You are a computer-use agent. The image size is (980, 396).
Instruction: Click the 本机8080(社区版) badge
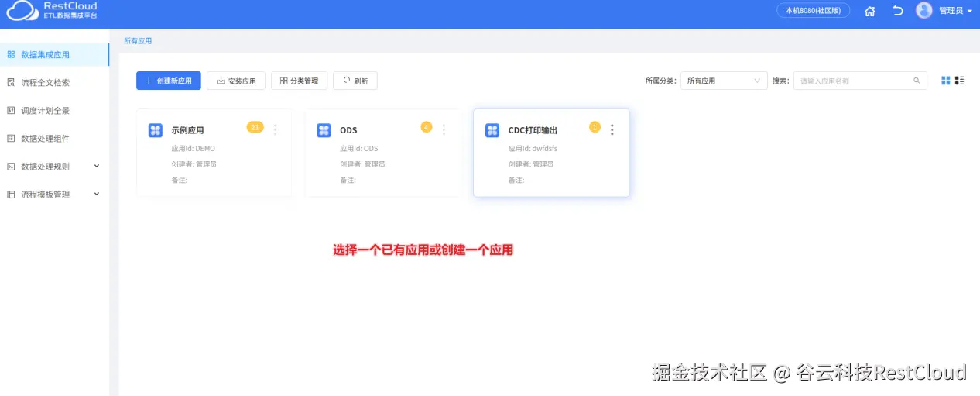[x=814, y=11]
